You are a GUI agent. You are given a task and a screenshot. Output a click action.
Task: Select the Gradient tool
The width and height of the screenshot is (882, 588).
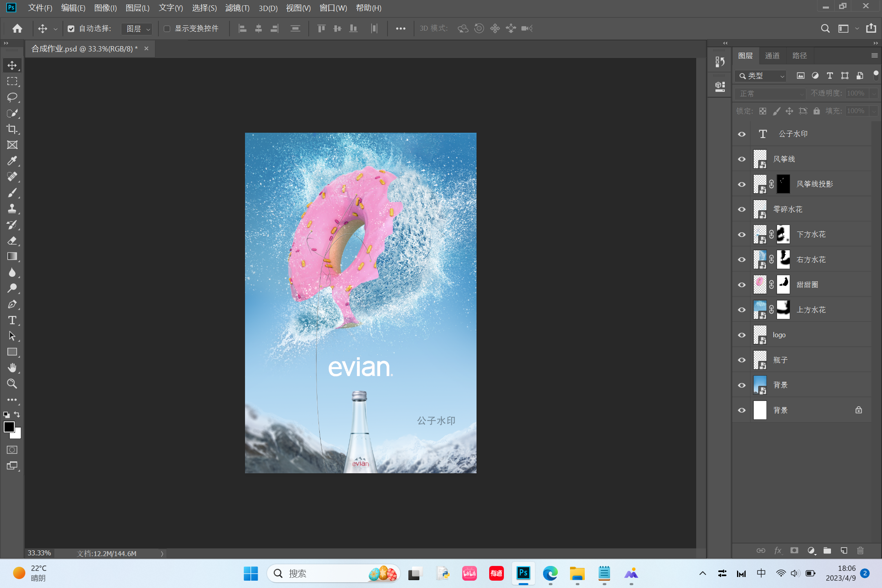click(12, 256)
